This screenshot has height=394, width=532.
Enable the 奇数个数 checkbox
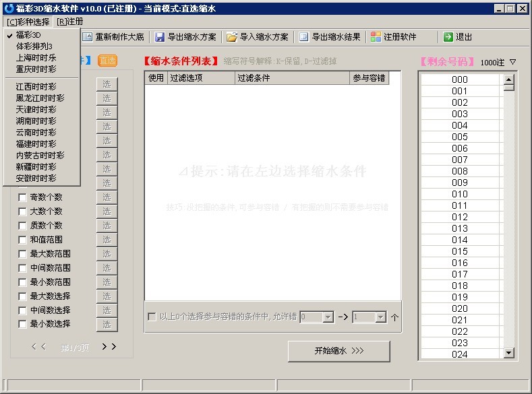click(x=23, y=197)
